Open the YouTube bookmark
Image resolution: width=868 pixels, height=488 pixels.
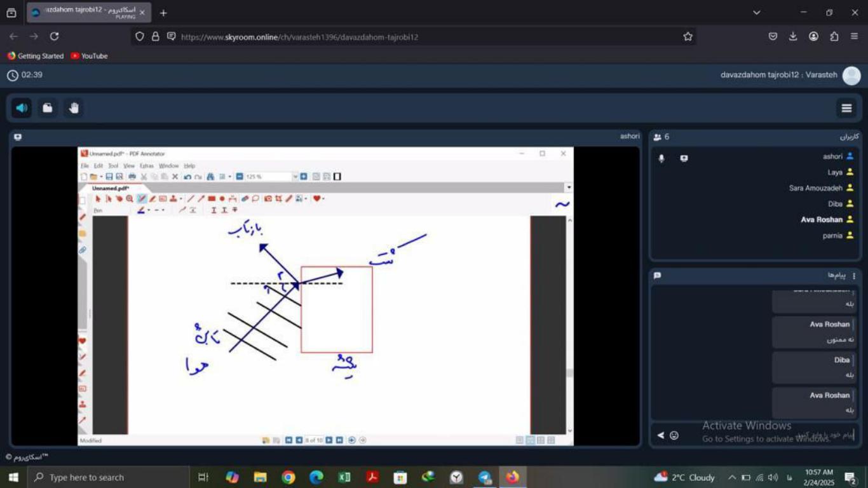point(90,56)
